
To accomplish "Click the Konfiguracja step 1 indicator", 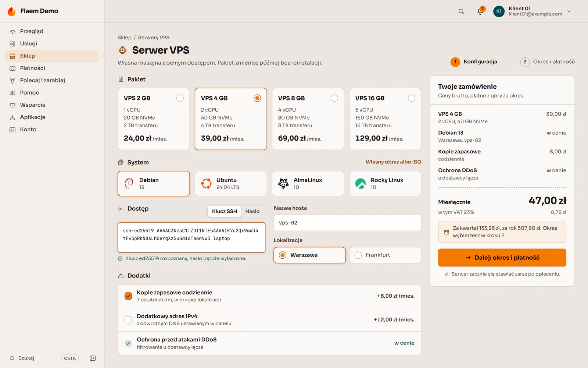I will [474, 62].
